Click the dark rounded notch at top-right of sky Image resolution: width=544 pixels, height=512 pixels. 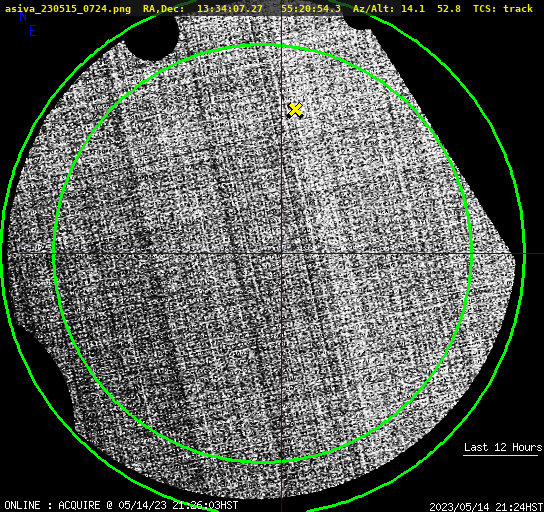tap(357, 22)
